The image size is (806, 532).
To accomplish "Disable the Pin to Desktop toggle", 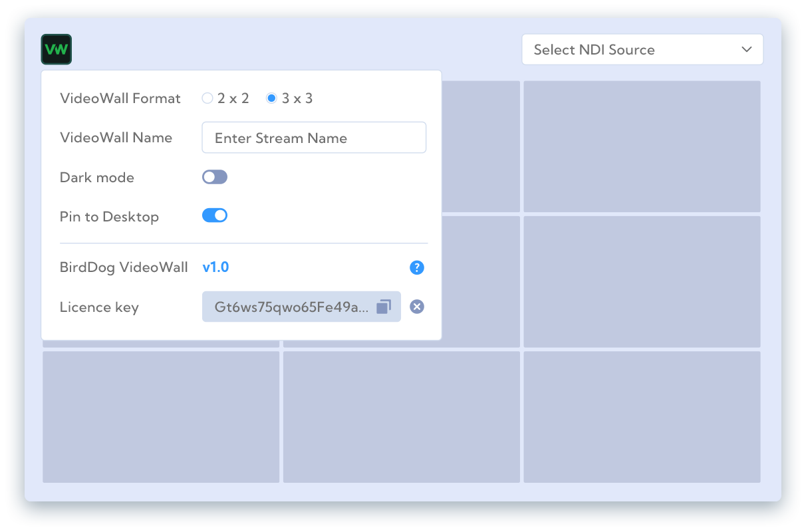I will [215, 215].
